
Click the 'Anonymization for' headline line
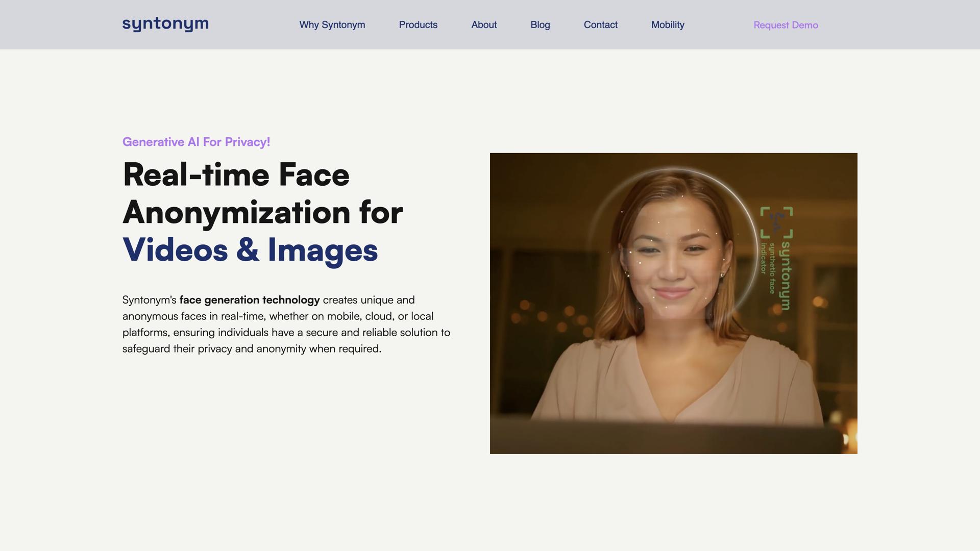point(262,213)
